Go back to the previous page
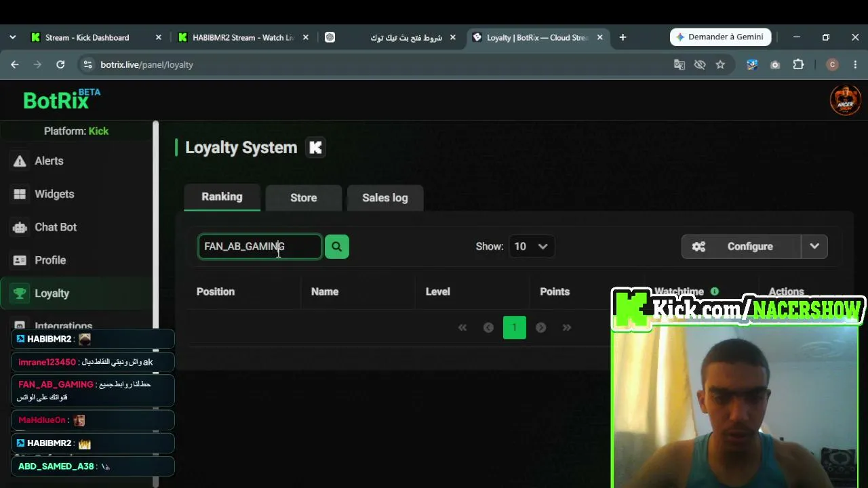This screenshot has width=868, height=488. coord(15,64)
